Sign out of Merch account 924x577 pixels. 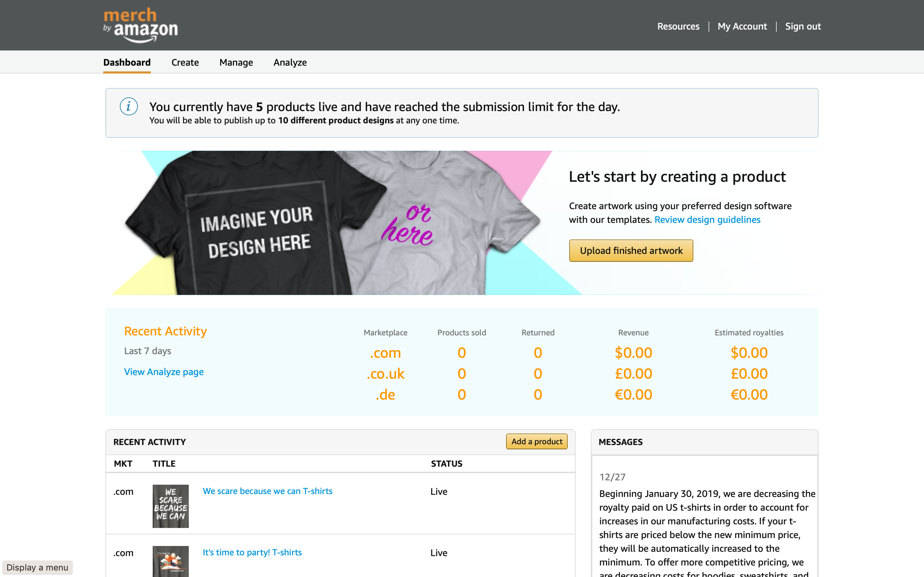[803, 26]
